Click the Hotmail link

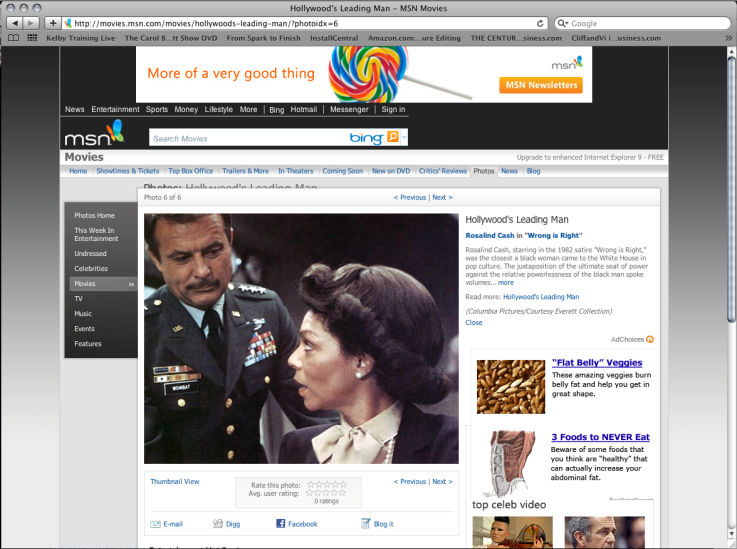click(x=304, y=109)
